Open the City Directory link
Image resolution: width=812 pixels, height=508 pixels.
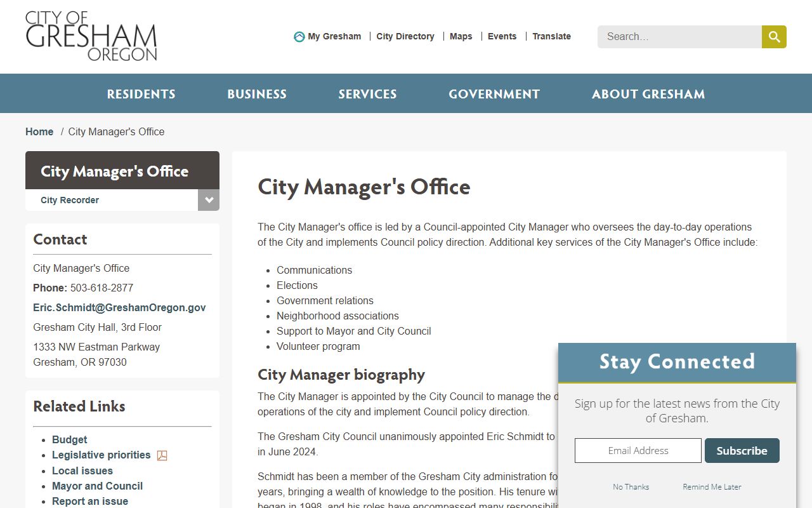click(x=405, y=36)
